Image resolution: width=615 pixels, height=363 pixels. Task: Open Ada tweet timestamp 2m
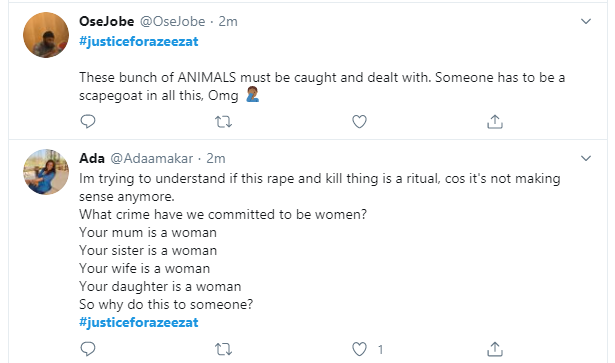(216, 158)
